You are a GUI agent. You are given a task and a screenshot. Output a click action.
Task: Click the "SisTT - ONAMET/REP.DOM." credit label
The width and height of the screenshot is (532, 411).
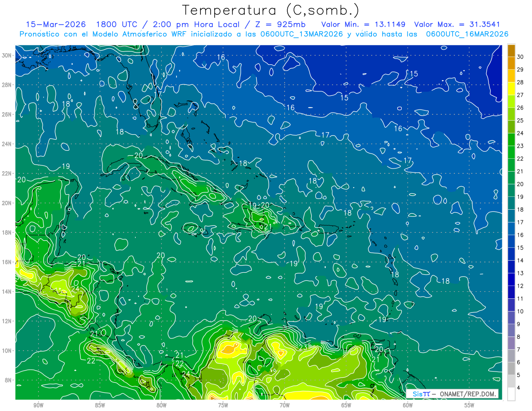point(452,394)
